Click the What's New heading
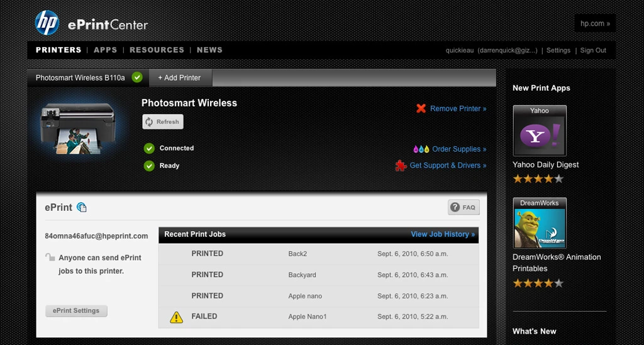This screenshot has height=345, width=644. pos(535,331)
